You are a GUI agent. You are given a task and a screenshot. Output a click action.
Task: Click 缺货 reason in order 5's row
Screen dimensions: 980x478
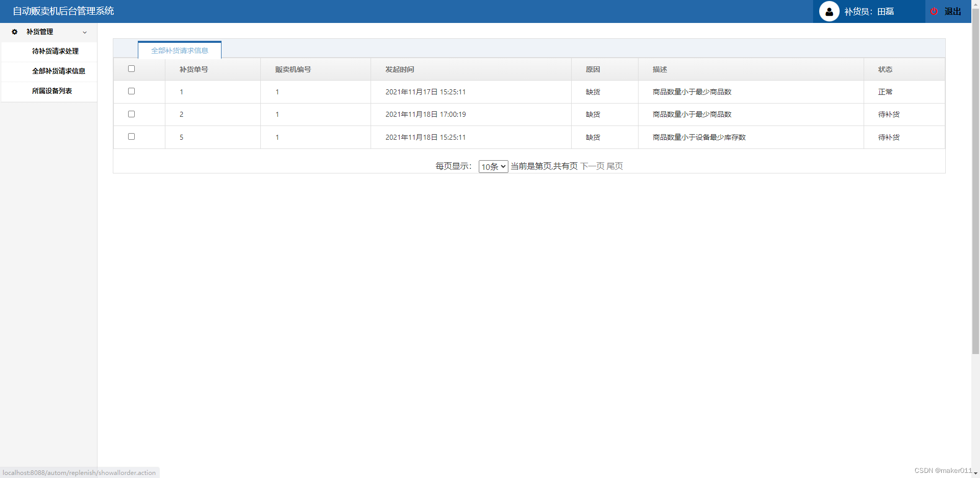[593, 137]
